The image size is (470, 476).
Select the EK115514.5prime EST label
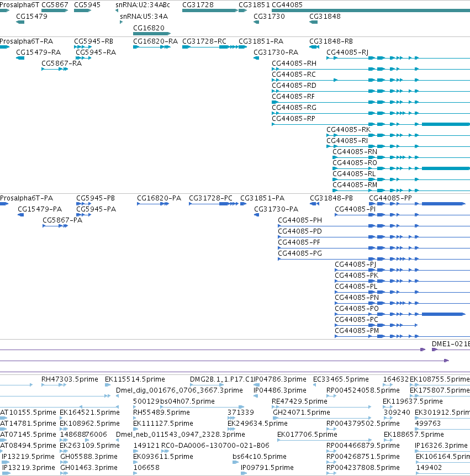coord(135,379)
